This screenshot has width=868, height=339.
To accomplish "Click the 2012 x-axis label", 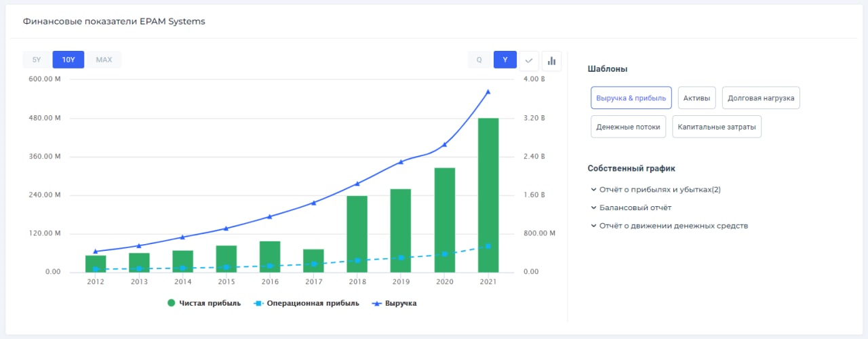I will click(96, 282).
